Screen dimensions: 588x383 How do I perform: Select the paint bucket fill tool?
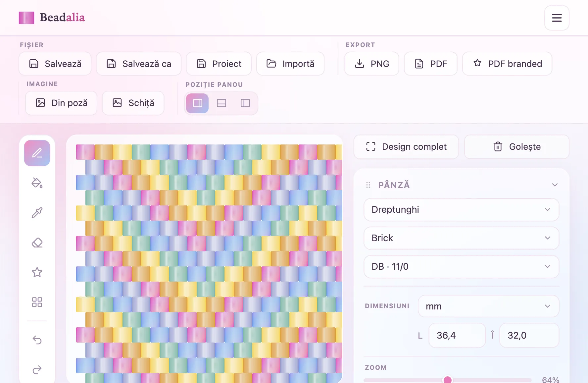[37, 183]
